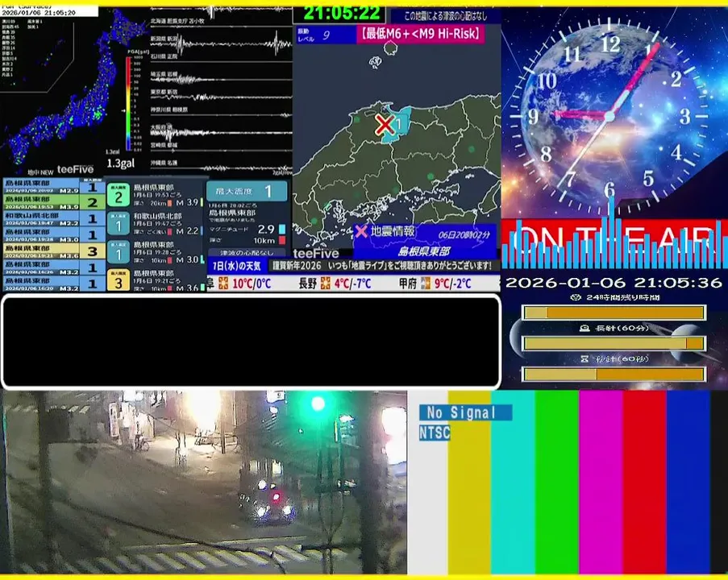Click the icon beside 長針(60分) label
The height and width of the screenshot is (580, 728).
pyautogui.click(x=584, y=328)
